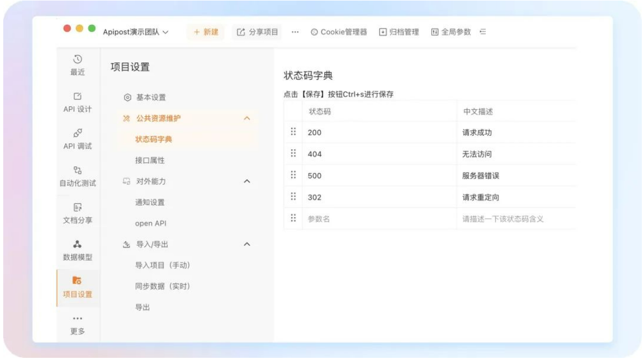Open 归档管理 text button

pos(404,32)
